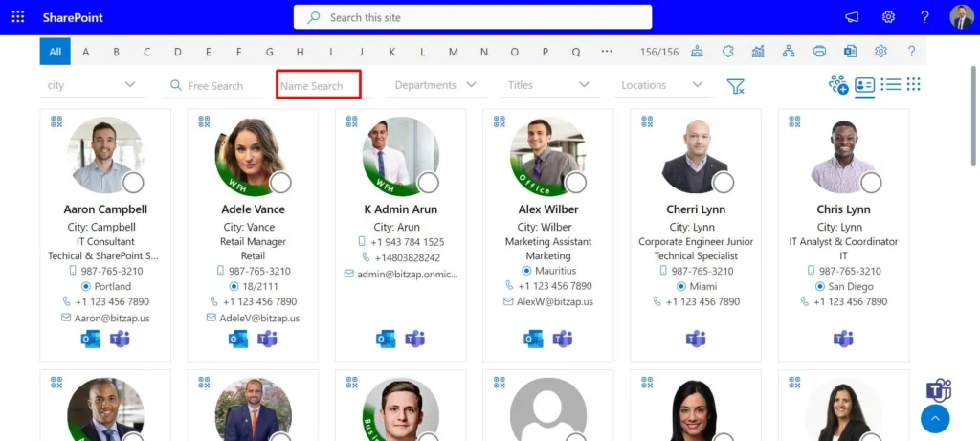Click the print icon in toolbar
The width and height of the screenshot is (980, 441).
click(x=819, y=52)
